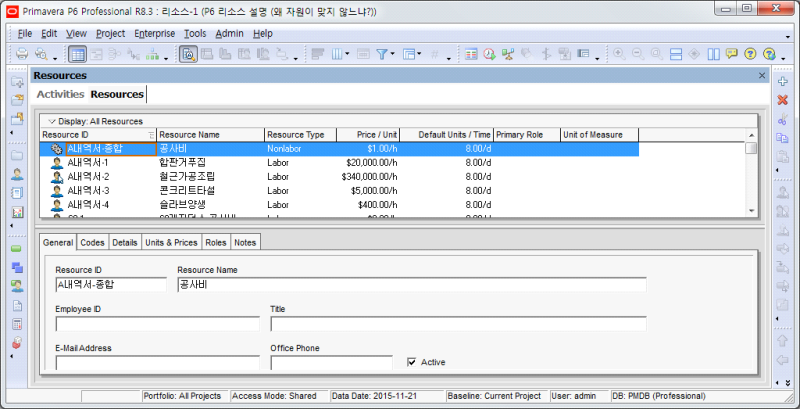800x409 pixels.
Task: Open Resource Assignments icon in left sidebar
Action: tap(17, 286)
